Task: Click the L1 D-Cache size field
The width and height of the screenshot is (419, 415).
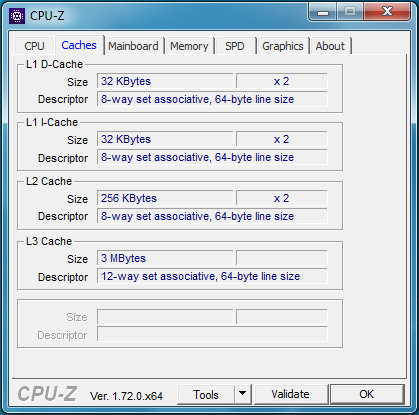Action: coord(165,81)
